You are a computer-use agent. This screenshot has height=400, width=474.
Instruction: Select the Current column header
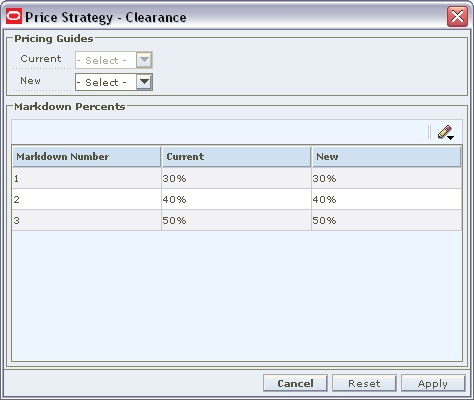pyautogui.click(x=236, y=156)
